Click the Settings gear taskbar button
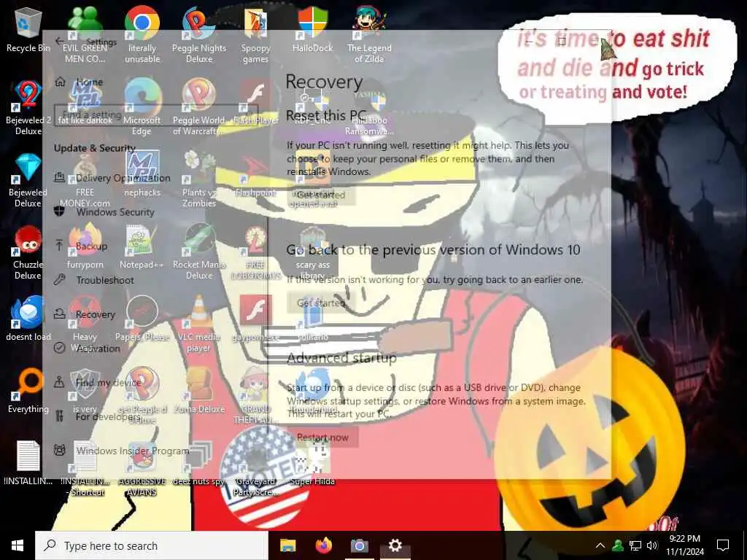The image size is (747, 560). [x=395, y=545]
